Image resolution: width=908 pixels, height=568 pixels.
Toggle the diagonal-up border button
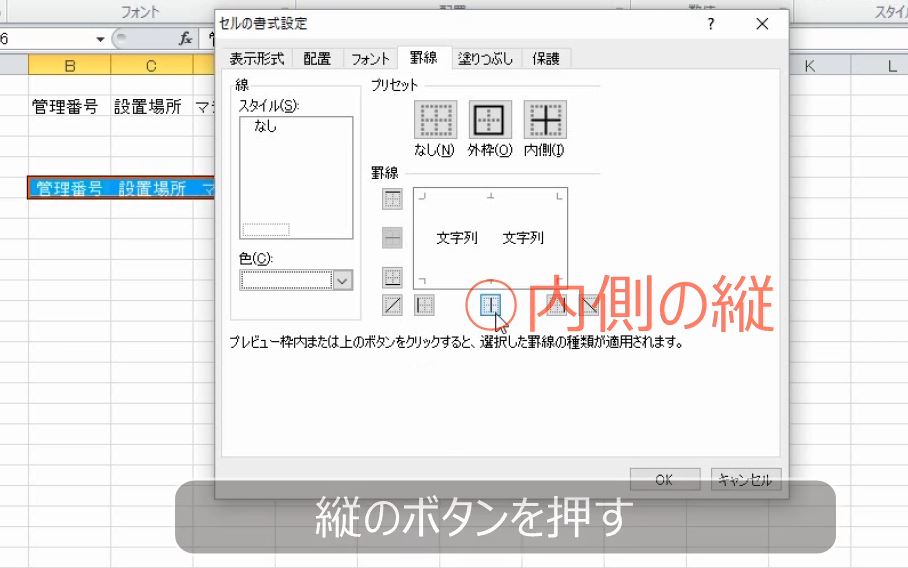[392, 305]
